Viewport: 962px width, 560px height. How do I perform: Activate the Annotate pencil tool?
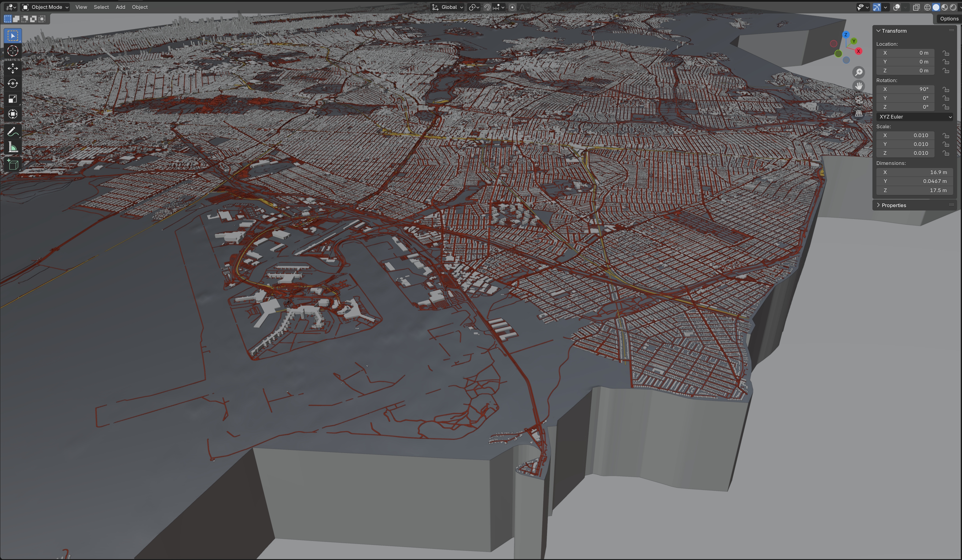(x=13, y=132)
